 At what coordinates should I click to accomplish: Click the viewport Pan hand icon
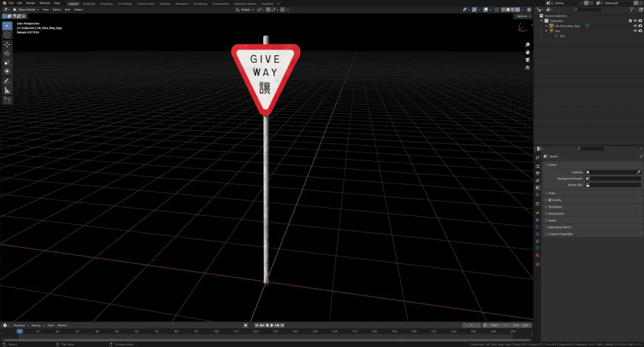[x=528, y=52]
